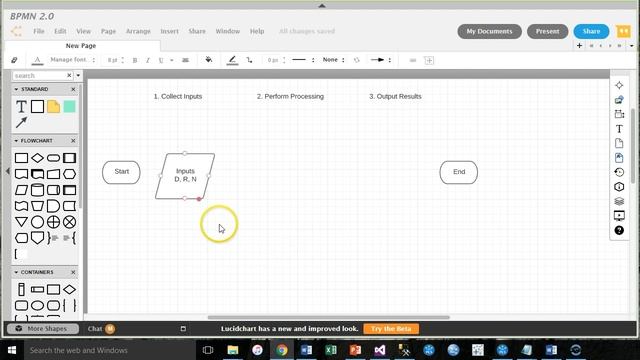Image resolution: width=640 pixels, height=360 pixels.
Task: Open the Manage font dropdown
Action: [73, 60]
